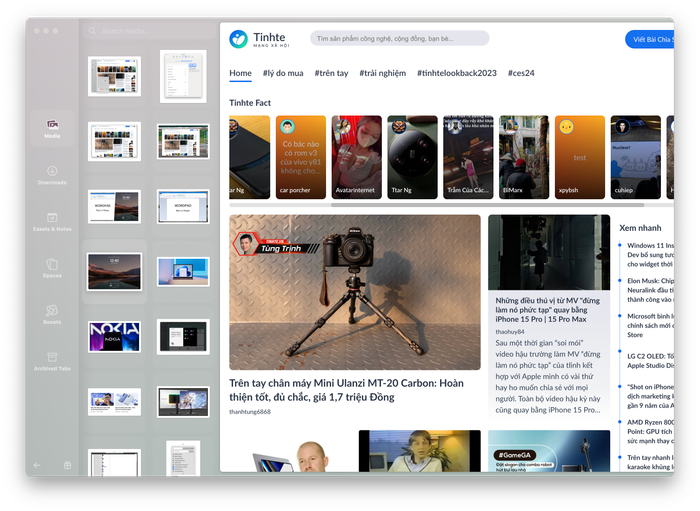Click the Tinhte Fact heading

250,103
